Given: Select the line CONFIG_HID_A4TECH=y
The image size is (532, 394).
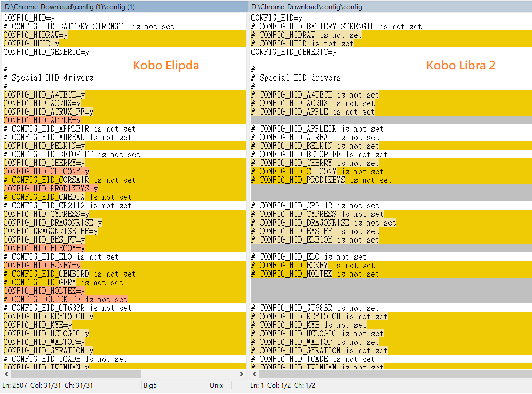Looking at the screenshot, I should [x=44, y=94].
